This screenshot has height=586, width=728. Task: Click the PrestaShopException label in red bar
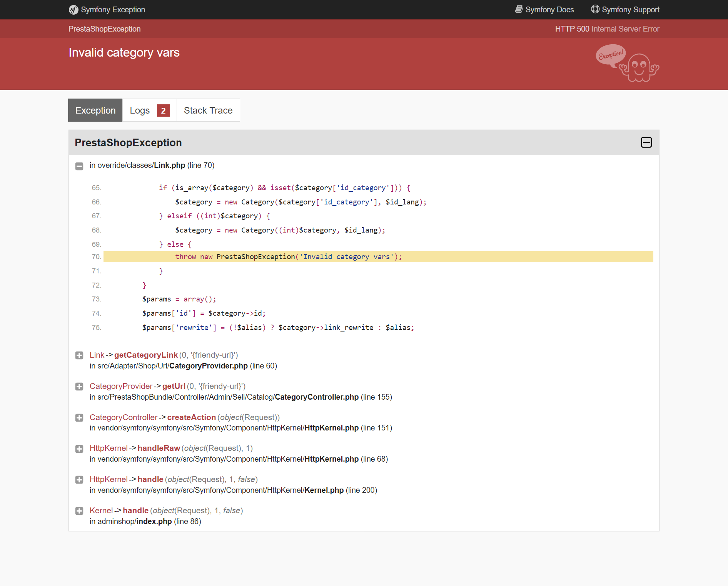(105, 29)
